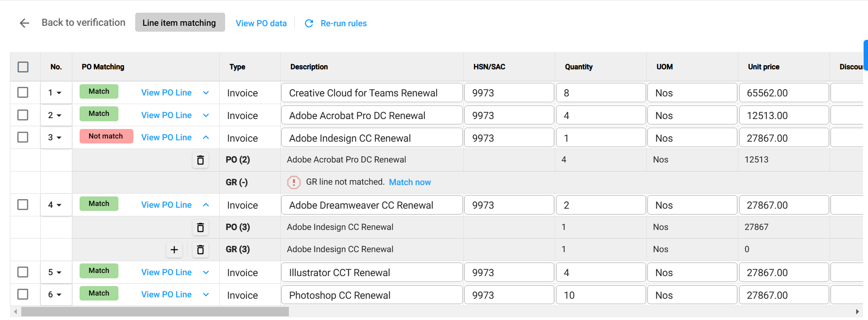
Task: Toggle the select-all header checkbox
Action: [x=23, y=67]
